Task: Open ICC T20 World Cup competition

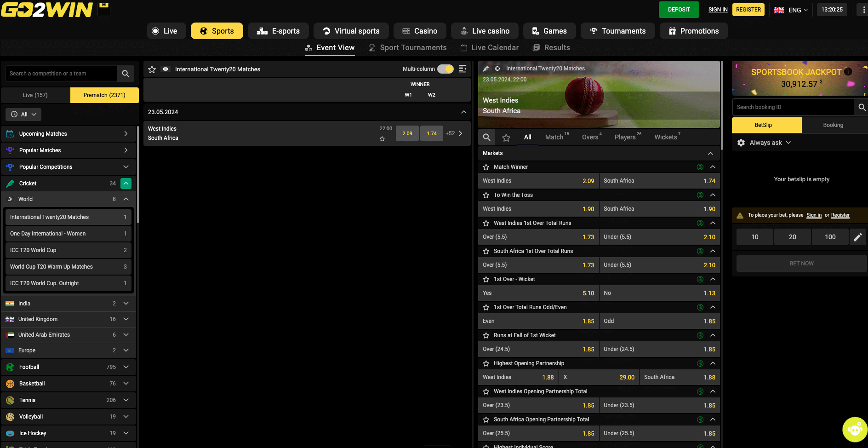Action: click(69, 250)
